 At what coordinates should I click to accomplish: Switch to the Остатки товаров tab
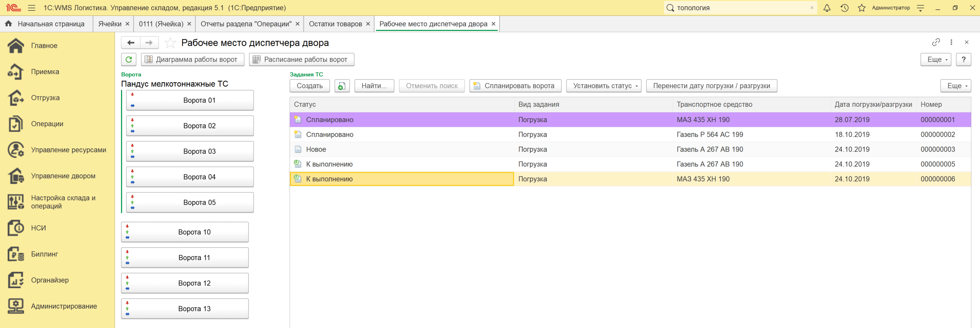[335, 24]
